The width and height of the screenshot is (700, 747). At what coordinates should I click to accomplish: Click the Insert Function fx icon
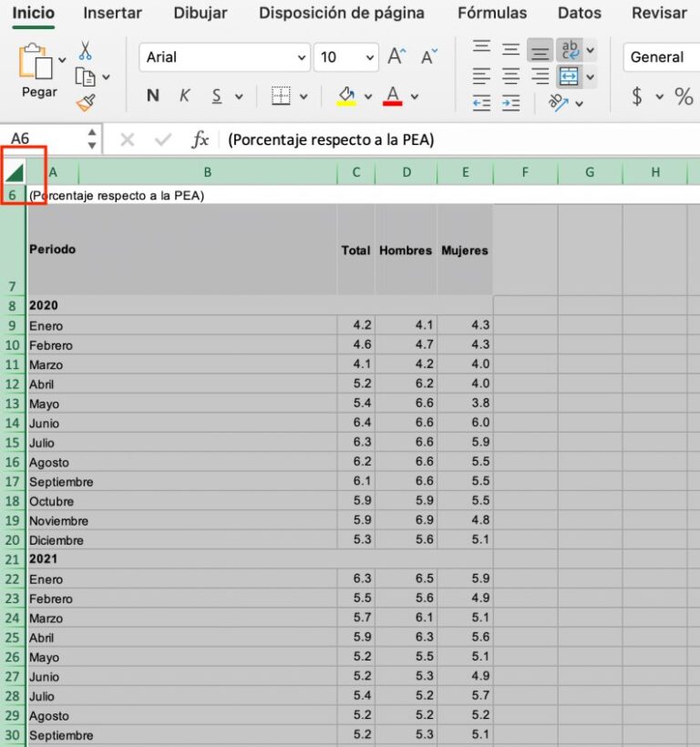(200, 139)
